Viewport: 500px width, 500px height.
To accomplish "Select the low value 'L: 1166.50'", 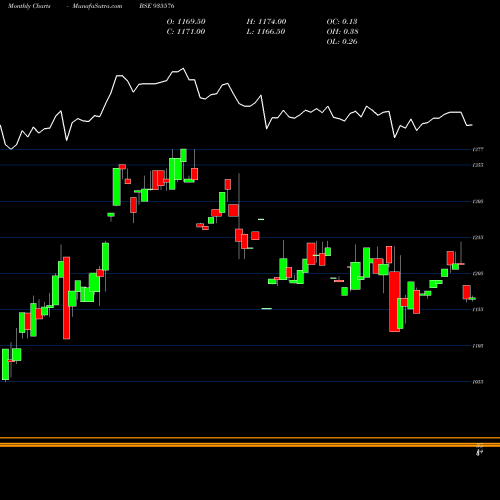I will pos(266,31).
